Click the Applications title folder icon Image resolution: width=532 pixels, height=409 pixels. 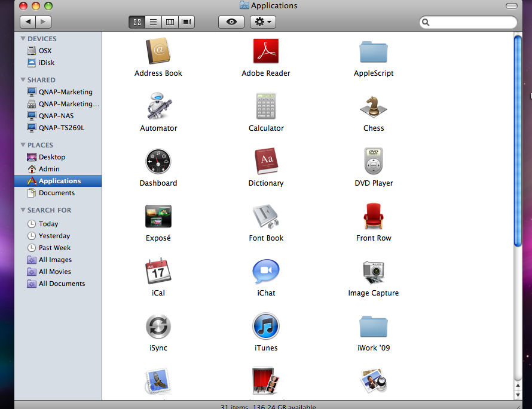[x=244, y=5]
